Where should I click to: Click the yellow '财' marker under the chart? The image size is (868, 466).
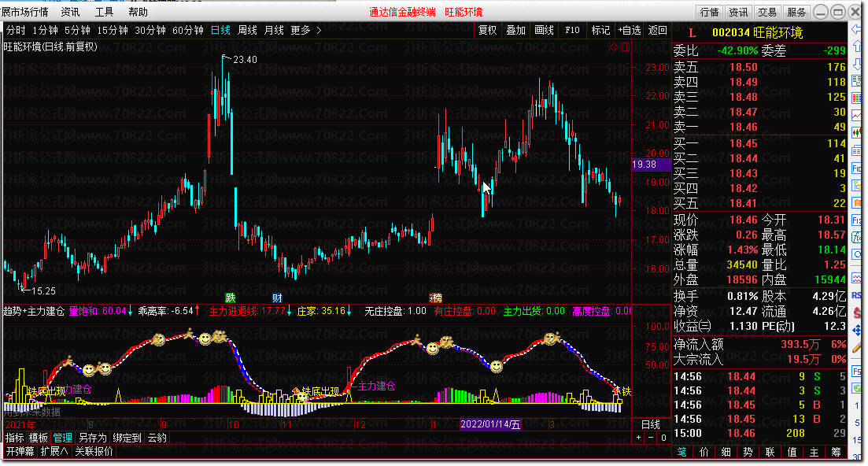(277, 299)
